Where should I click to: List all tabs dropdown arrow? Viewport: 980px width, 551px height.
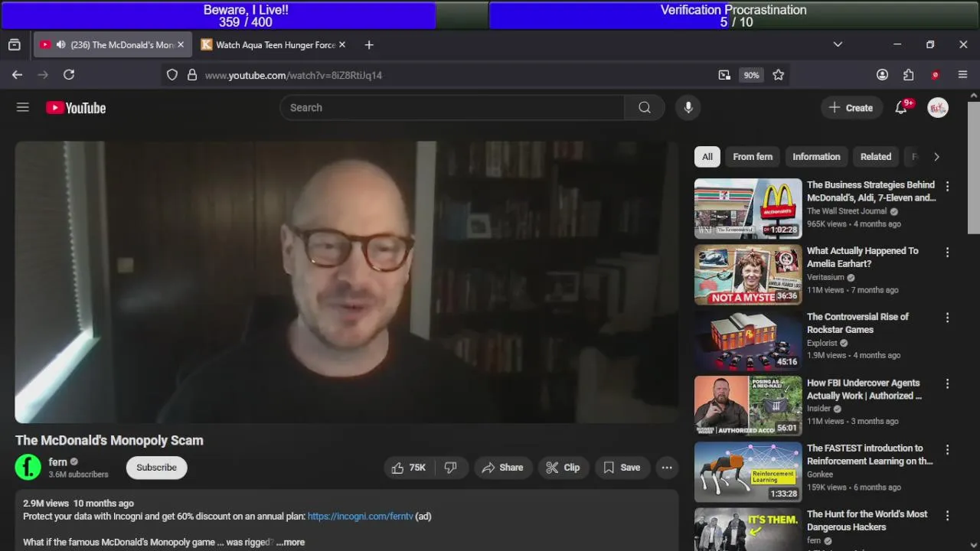[838, 45]
